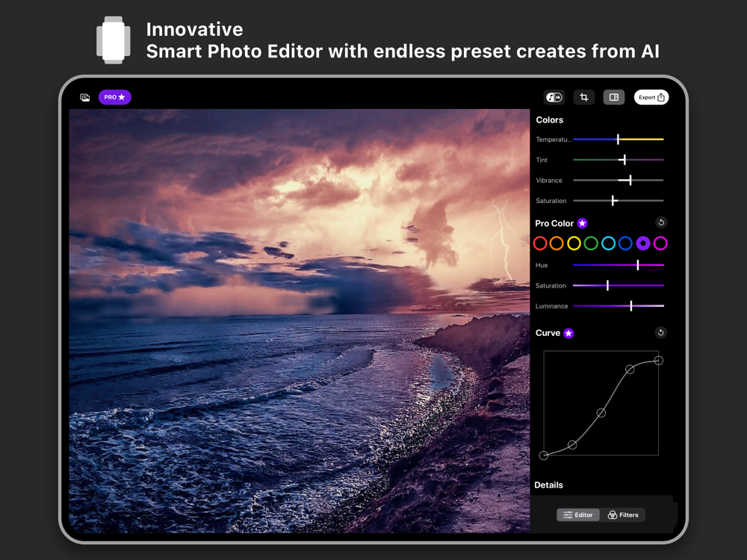
Task: Click the second curve control point
Action: tap(573, 445)
